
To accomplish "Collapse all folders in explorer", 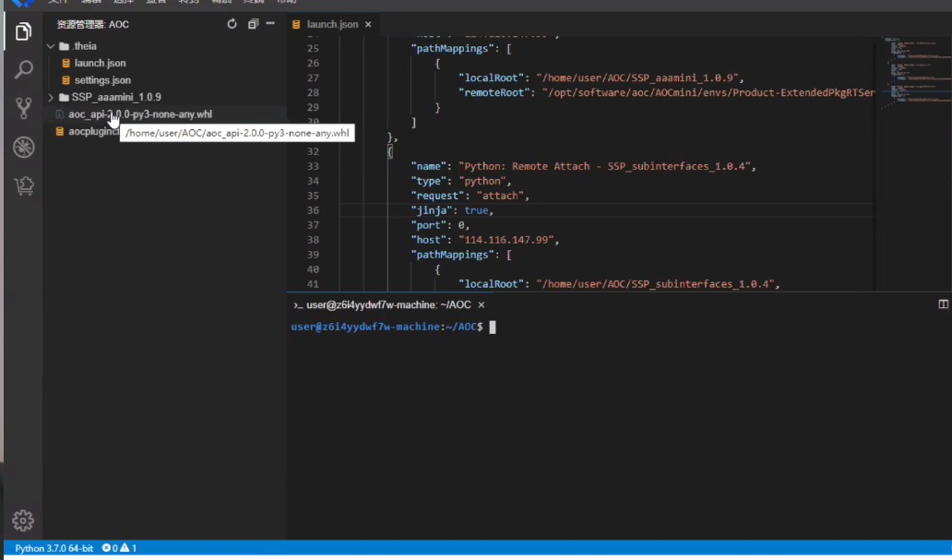I will click(253, 24).
